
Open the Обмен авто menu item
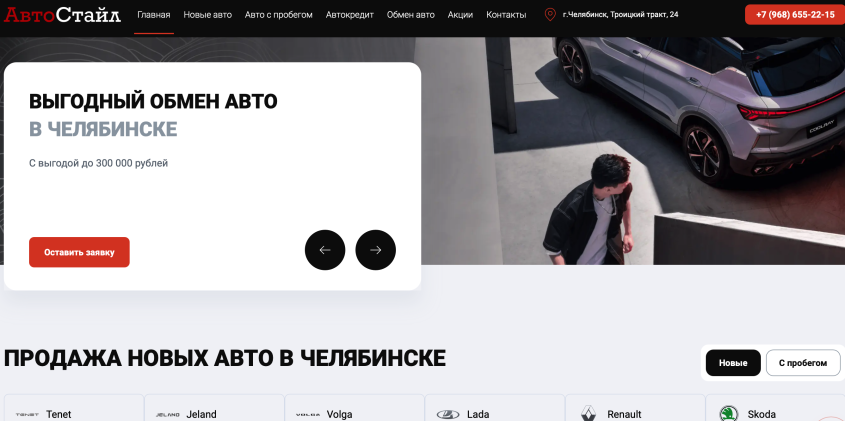point(411,15)
